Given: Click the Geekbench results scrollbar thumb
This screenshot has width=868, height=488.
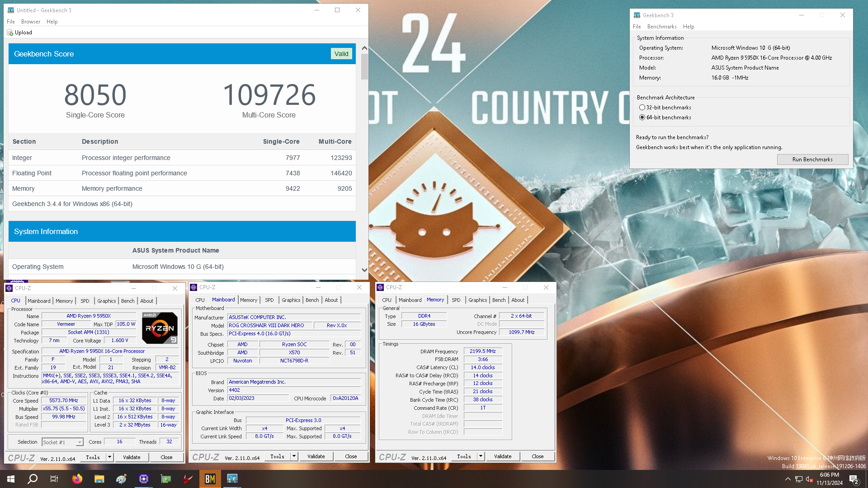Looking at the screenshot, I should click(364, 66).
